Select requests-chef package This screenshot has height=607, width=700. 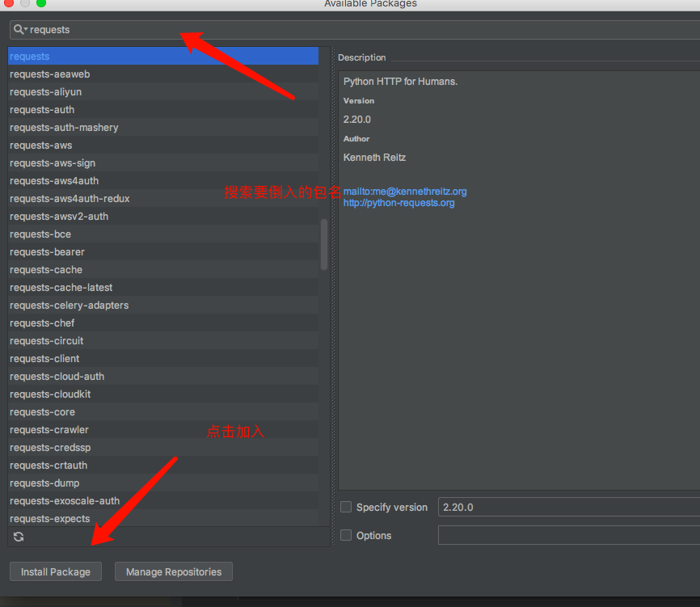click(x=163, y=323)
